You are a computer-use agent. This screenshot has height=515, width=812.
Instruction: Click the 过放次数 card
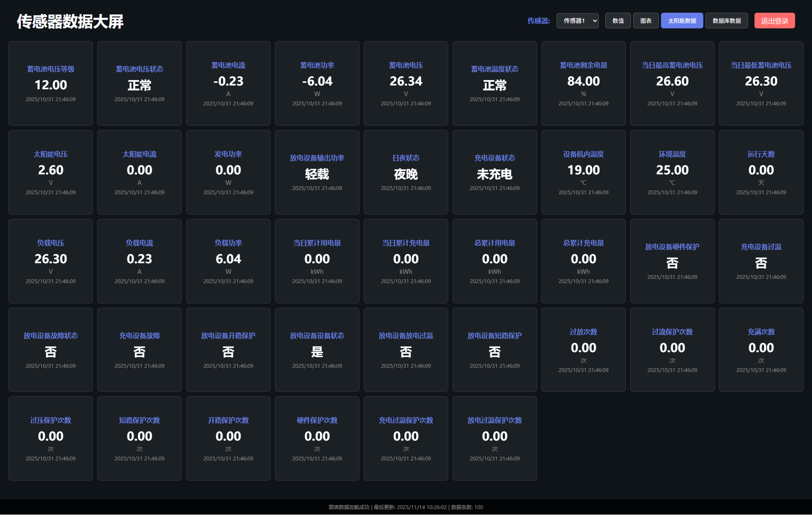coord(584,350)
